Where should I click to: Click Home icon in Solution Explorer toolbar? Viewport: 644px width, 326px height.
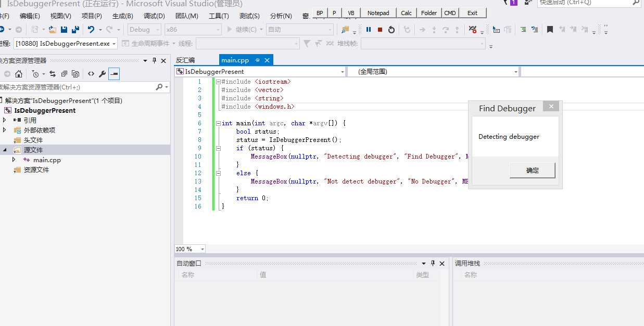(19, 74)
